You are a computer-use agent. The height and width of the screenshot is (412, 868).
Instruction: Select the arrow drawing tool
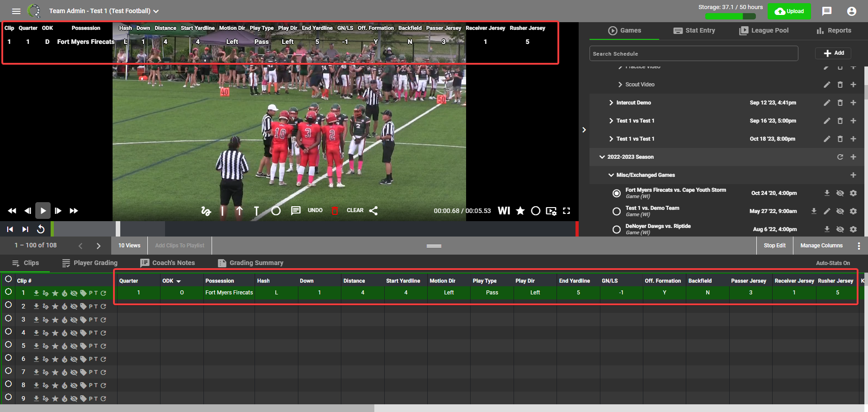pyautogui.click(x=240, y=211)
